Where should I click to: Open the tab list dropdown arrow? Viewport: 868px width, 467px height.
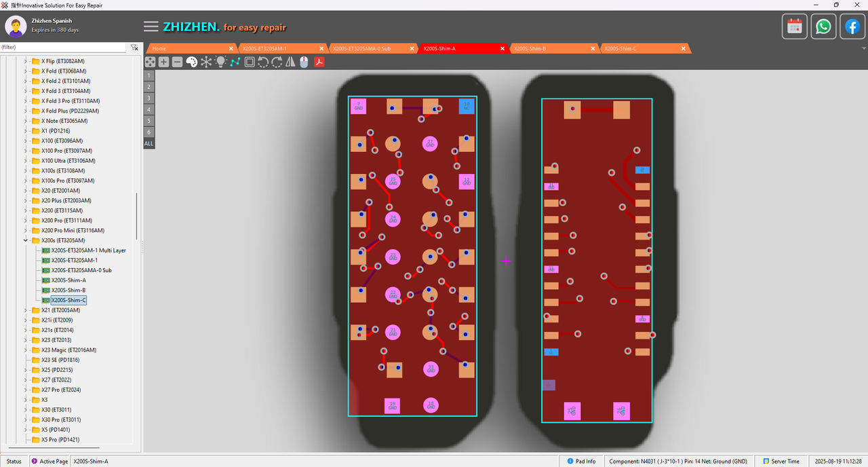click(x=864, y=49)
